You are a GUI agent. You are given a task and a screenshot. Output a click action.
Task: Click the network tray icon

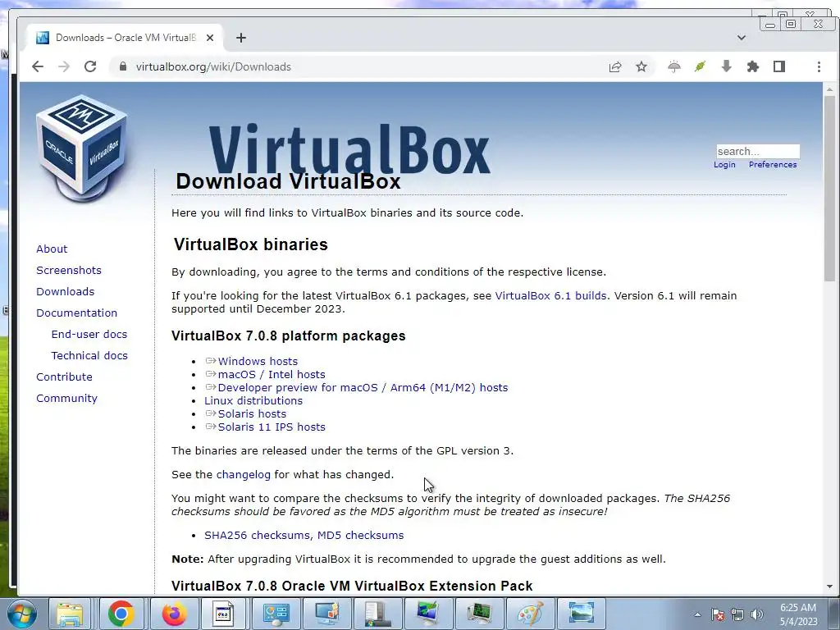(x=737, y=614)
